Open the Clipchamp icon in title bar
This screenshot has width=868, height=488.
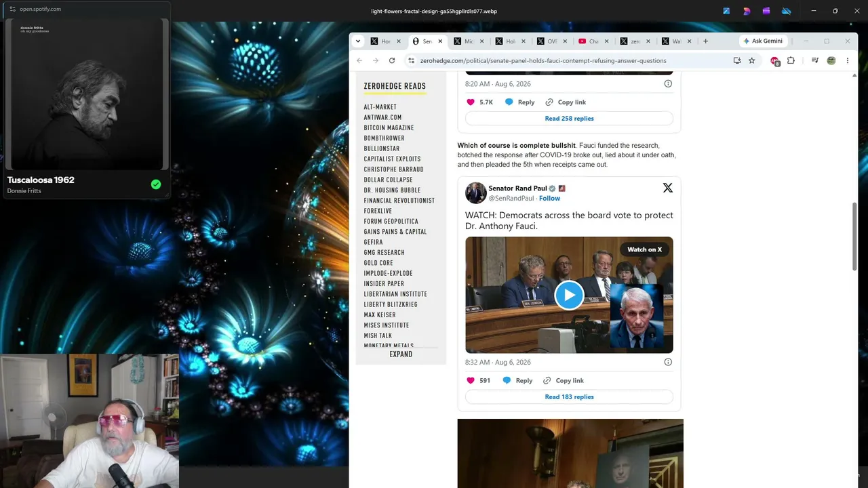766,11
